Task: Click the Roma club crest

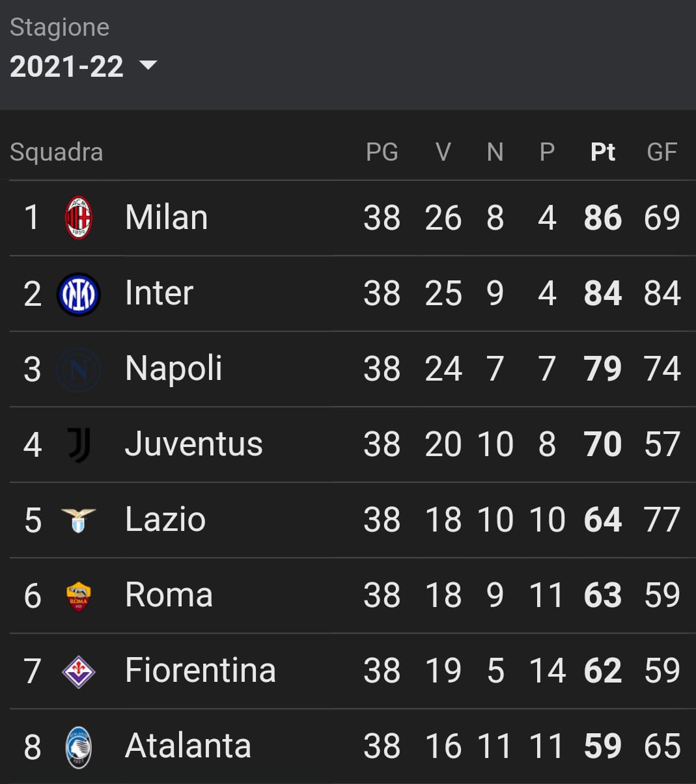Action: [x=79, y=596]
